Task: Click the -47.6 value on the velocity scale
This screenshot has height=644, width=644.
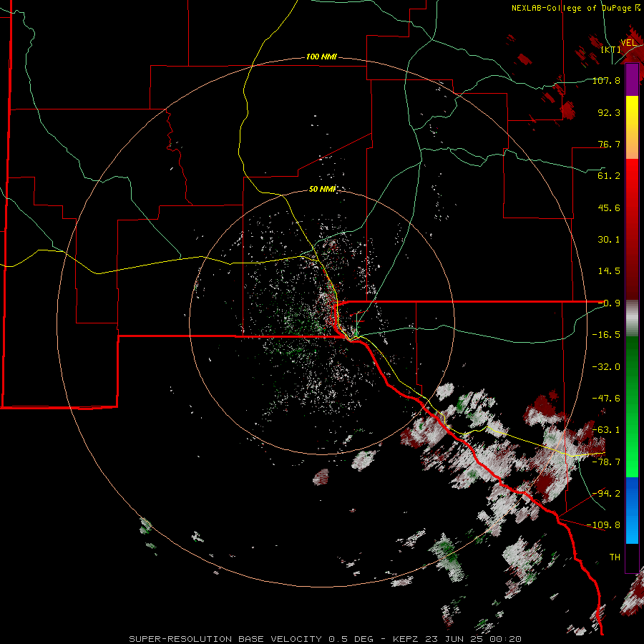Action: point(606,399)
